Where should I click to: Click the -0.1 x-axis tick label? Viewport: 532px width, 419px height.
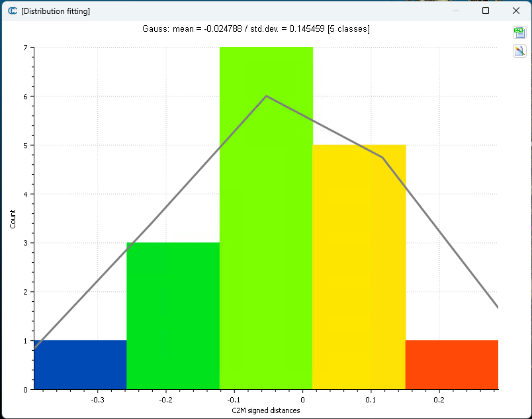click(x=234, y=400)
